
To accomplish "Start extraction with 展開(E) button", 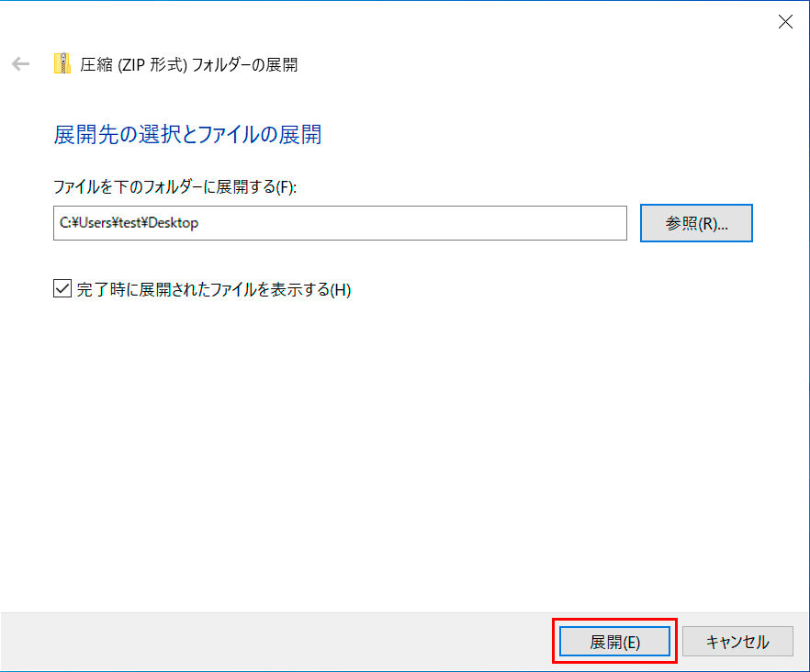I will pyautogui.click(x=614, y=642).
